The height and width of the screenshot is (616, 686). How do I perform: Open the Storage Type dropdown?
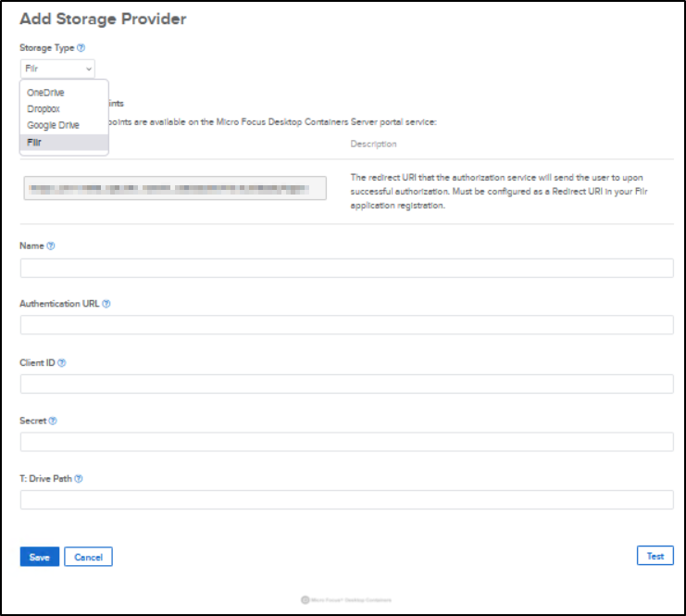tap(56, 69)
